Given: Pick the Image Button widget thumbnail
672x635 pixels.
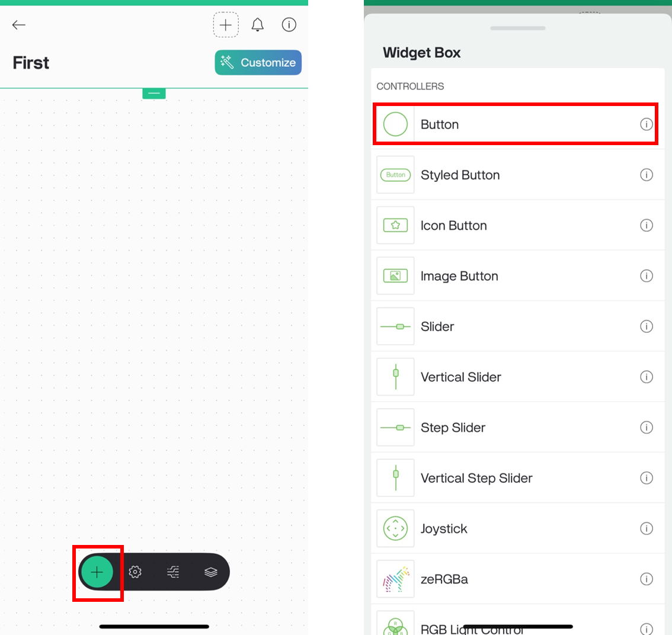Looking at the screenshot, I should pos(396,276).
